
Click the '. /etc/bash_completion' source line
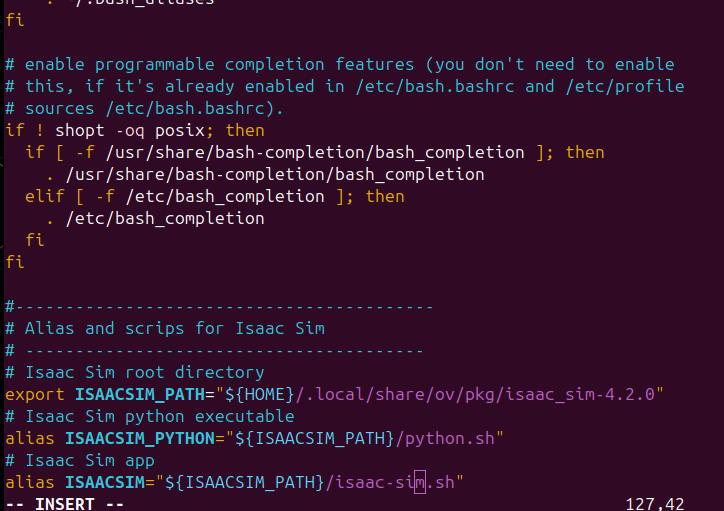click(155, 218)
